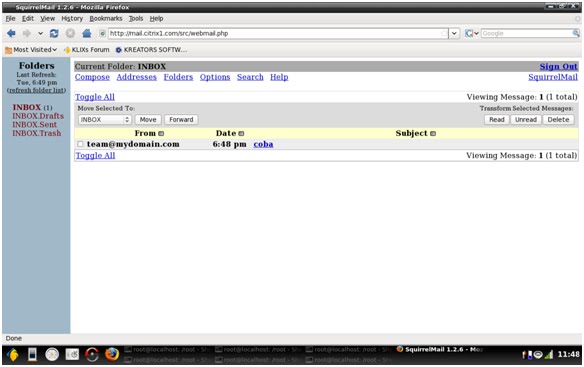Click the 6:48 pm date cell
The width and height of the screenshot is (584, 367).
pyautogui.click(x=229, y=144)
